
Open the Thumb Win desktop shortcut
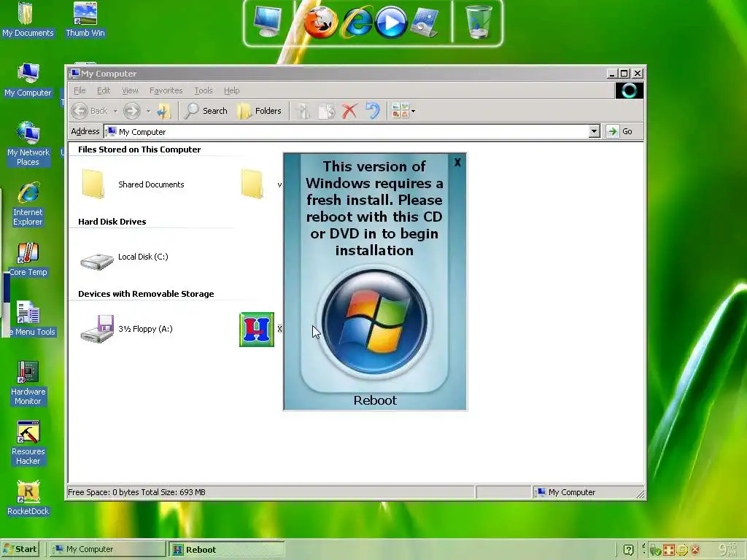85,19
